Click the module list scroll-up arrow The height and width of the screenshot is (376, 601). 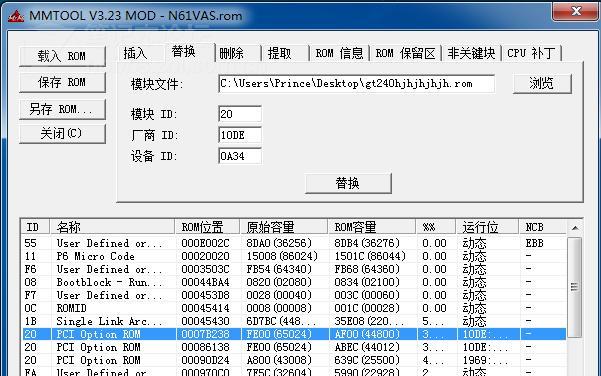(575, 228)
